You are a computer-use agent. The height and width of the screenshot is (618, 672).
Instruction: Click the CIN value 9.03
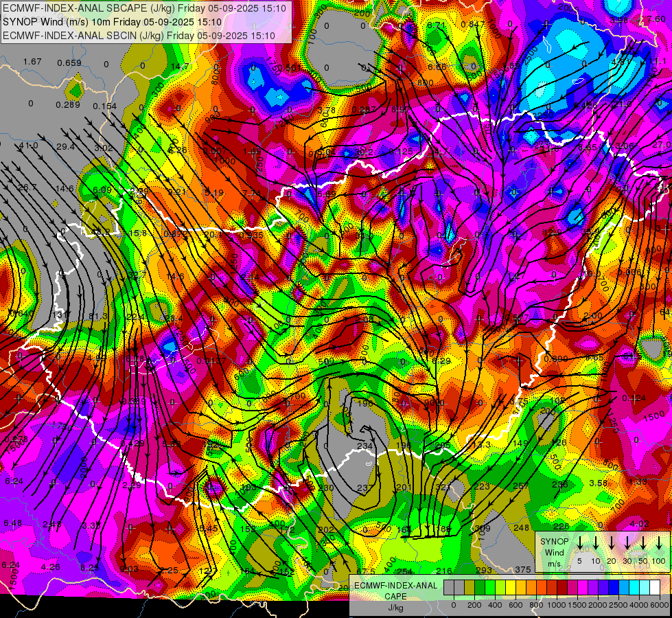pos(129,569)
